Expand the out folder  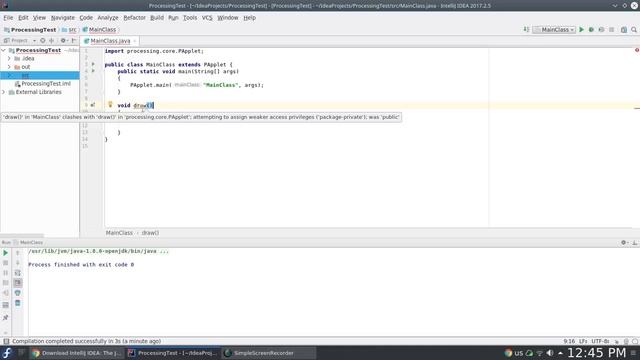pyautogui.click(x=9, y=67)
